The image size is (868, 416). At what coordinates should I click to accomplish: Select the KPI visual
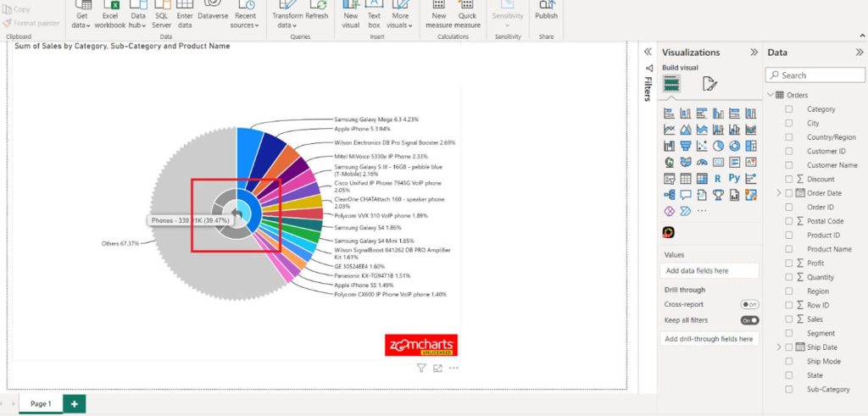click(751, 162)
